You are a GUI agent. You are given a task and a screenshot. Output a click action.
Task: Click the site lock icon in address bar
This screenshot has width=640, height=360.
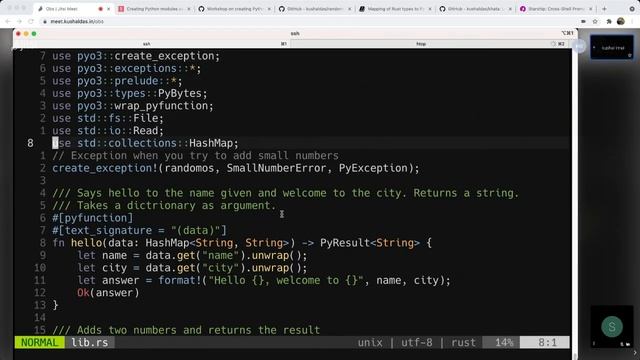point(45,21)
